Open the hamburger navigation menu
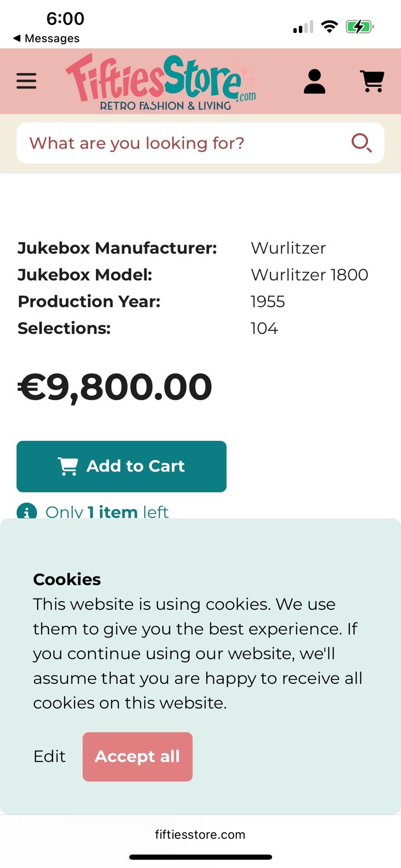This screenshot has height=868, width=401. [26, 81]
